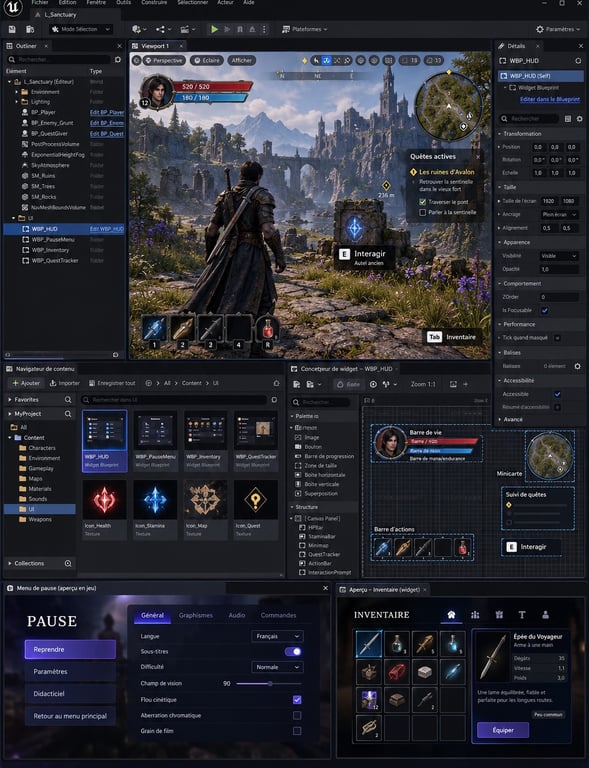Select WBP_PauseMenu in the Outliner
Image resolution: width=589 pixels, height=768 pixels.
click(x=53, y=240)
